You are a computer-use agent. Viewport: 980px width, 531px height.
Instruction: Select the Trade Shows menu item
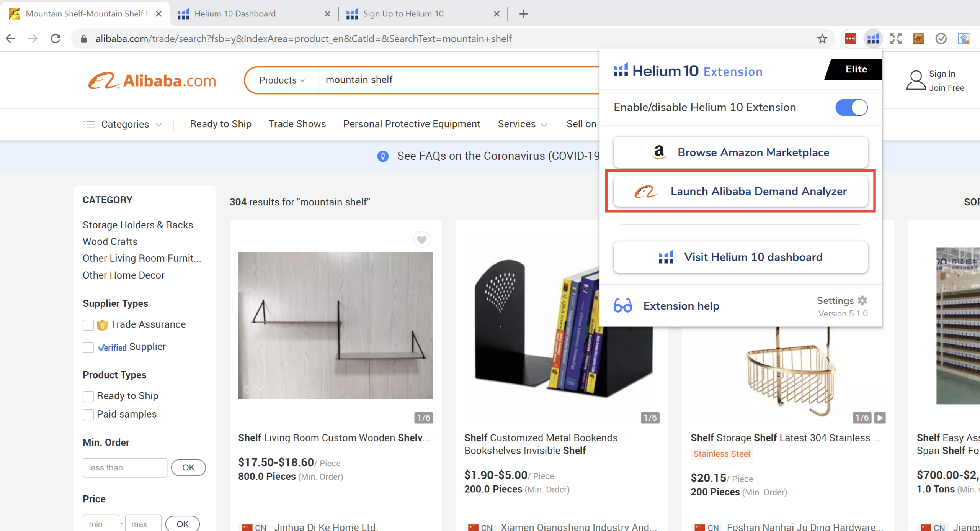[297, 124]
